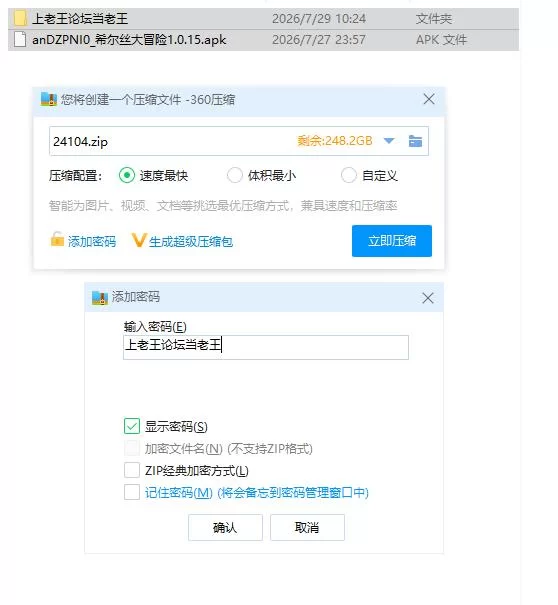Select the 自定义 radio button
Screen dimensions: 558x605
pyautogui.click(x=348, y=175)
